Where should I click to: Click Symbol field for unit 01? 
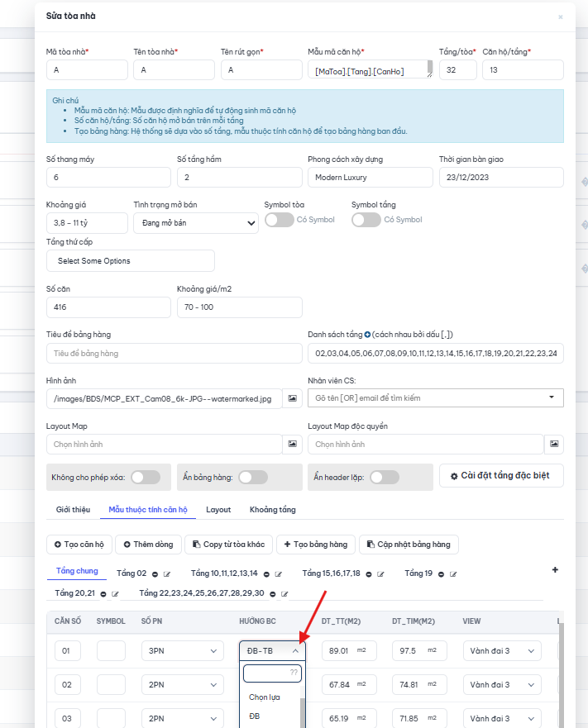[x=111, y=651]
